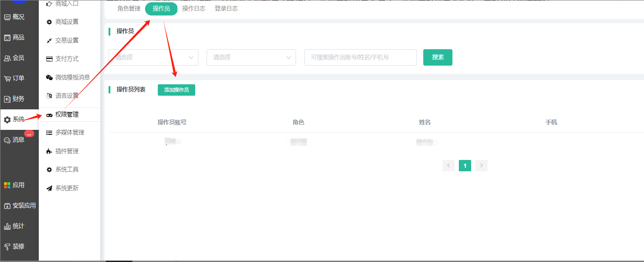Screen dimensions: 644x262
Task: Click the 应用 colorful apps icon
Action: (7, 185)
